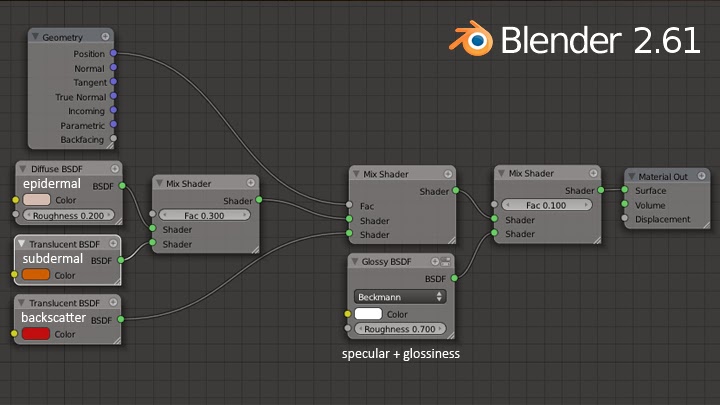The width and height of the screenshot is (720, 405).
Task: Click the plus icon on Geometry node
Action: tap(105, 36)
